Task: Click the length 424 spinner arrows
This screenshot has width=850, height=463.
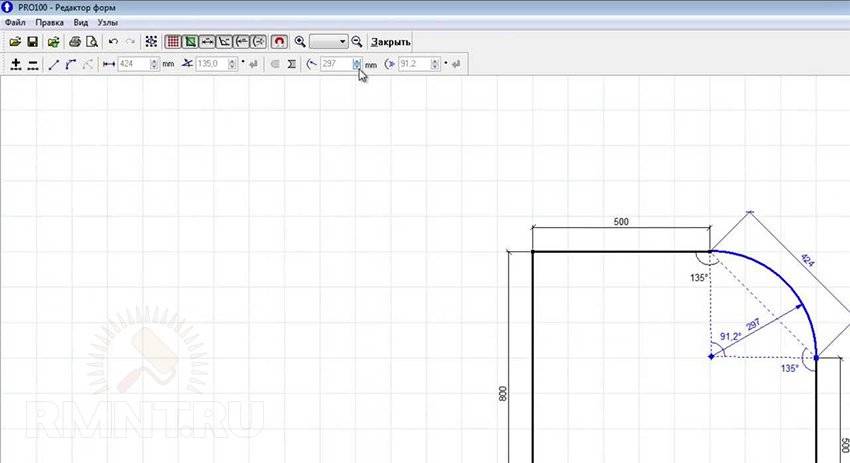Action: (153, 65)
